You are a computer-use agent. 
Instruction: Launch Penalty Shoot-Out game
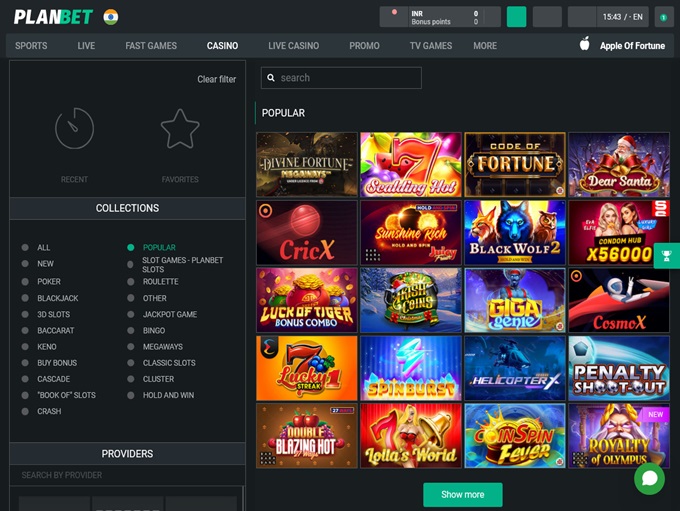click(619, 368)
